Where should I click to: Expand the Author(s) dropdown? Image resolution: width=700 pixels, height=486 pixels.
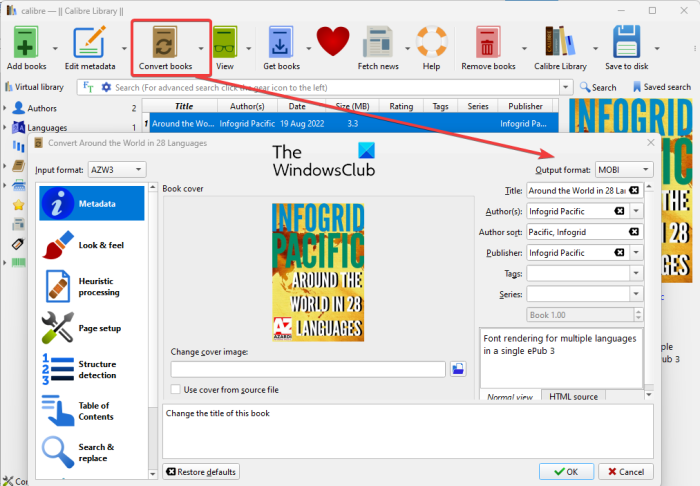tap(636, 211)
